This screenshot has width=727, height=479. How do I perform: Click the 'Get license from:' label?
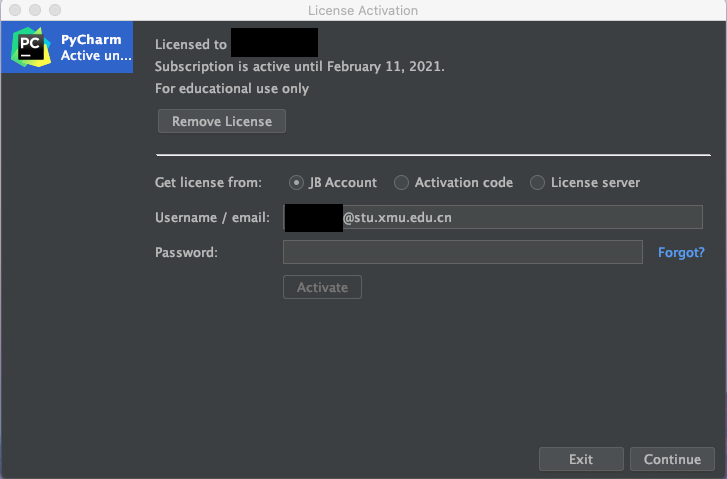coord(208,183)
